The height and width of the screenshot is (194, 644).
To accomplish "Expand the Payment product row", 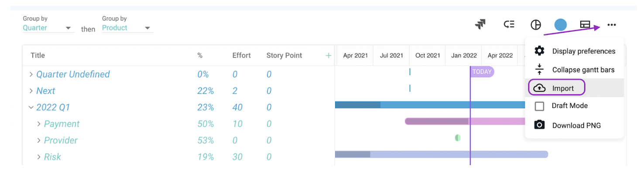I will [39, 124].
